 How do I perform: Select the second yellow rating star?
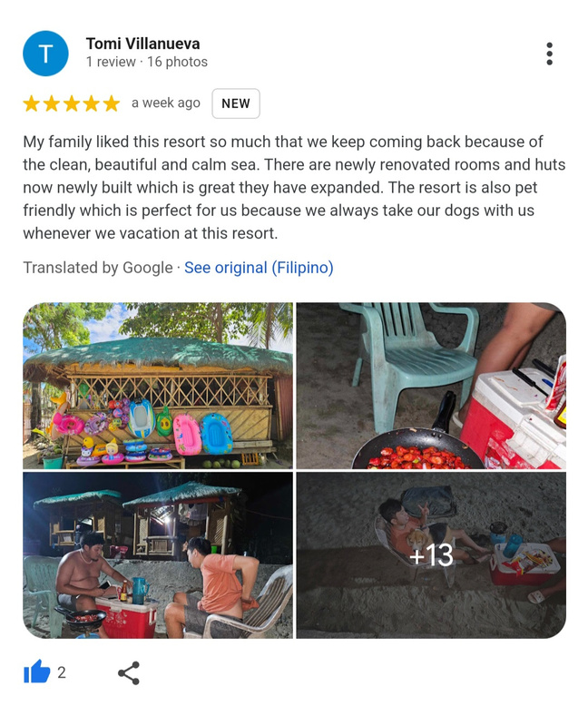tap(52, 103)
